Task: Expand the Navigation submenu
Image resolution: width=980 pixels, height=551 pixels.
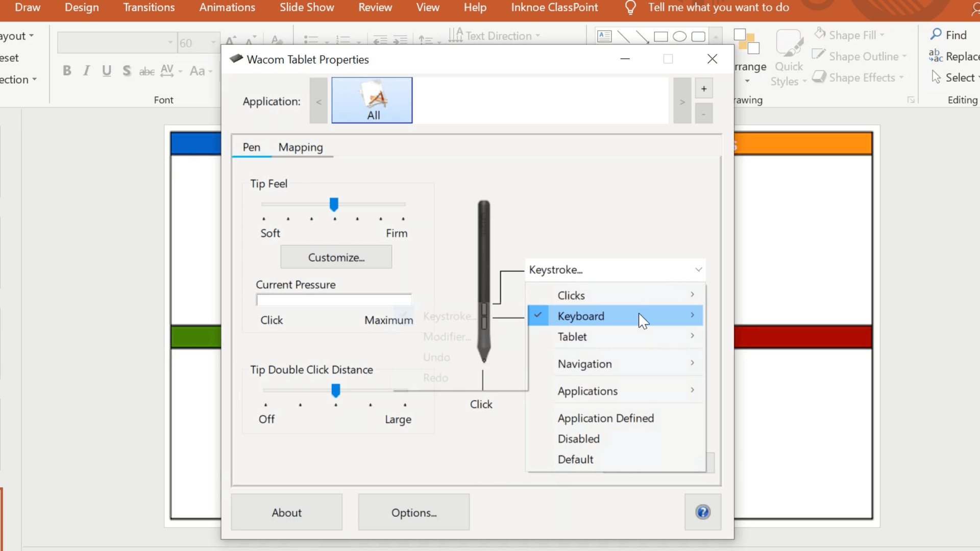Action: 616,364
